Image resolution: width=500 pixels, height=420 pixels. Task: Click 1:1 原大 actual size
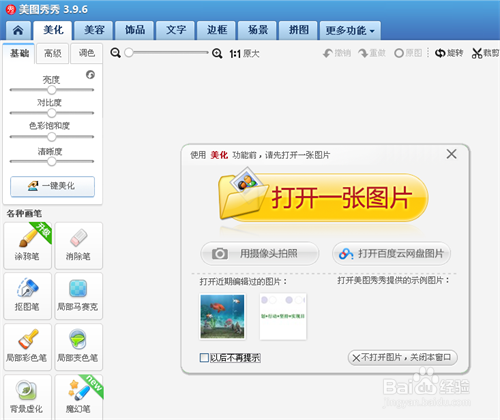[244, 53]
